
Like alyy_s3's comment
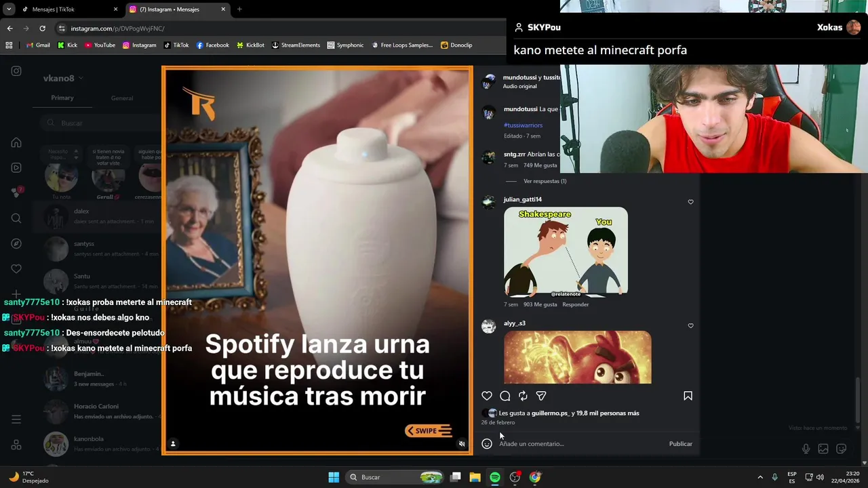tap(690, 326)
